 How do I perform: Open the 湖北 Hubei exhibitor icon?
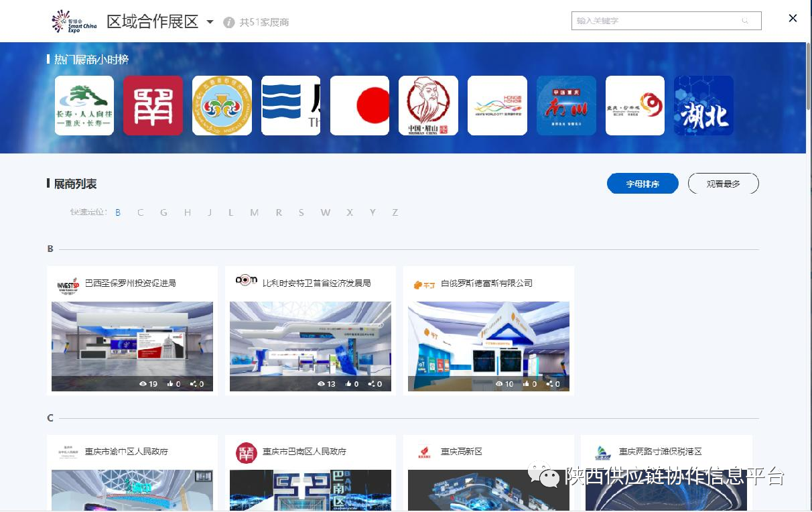click(x=703, y=105)
